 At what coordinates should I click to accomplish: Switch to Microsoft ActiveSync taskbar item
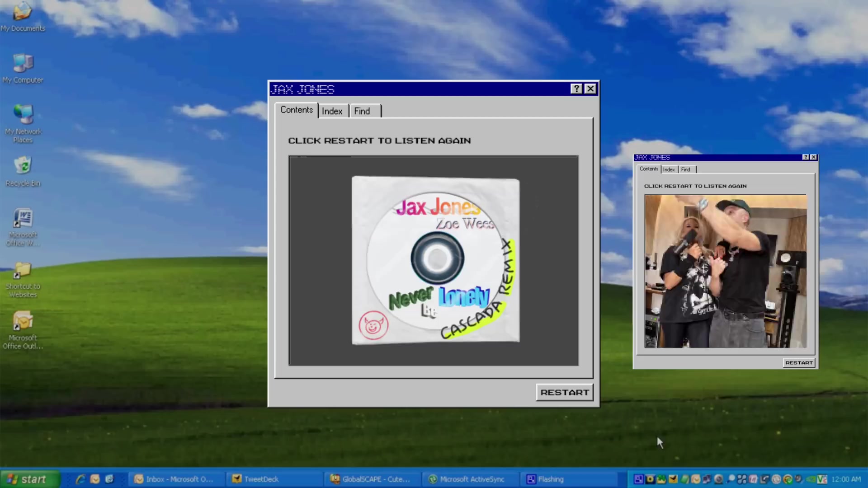(x=470, y=479)
